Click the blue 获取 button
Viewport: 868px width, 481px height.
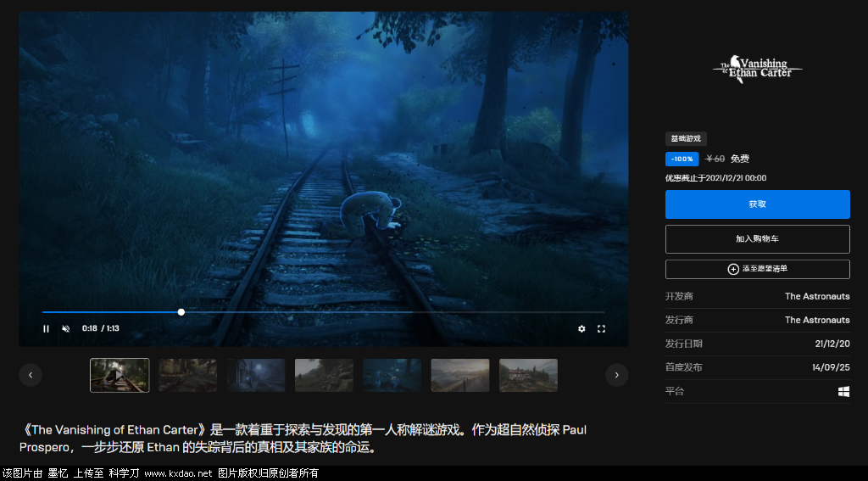(x=757, y=204)
